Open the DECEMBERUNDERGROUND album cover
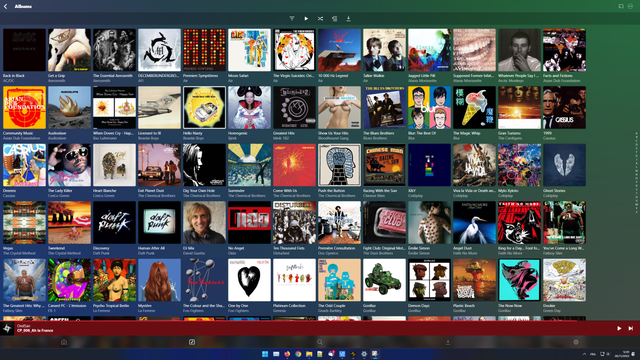Image resolution: width=640 pixels, height=360 pixels. point(159,50)
